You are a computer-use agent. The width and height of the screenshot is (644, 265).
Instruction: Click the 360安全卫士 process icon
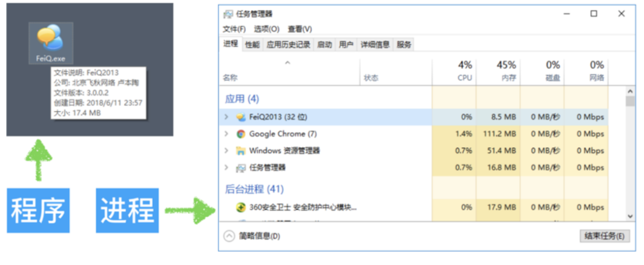241,207
